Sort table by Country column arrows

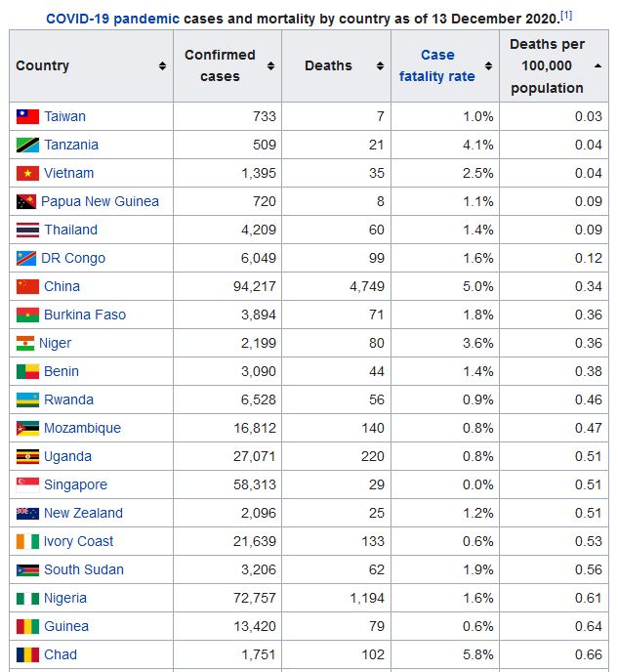pos(162,66)
